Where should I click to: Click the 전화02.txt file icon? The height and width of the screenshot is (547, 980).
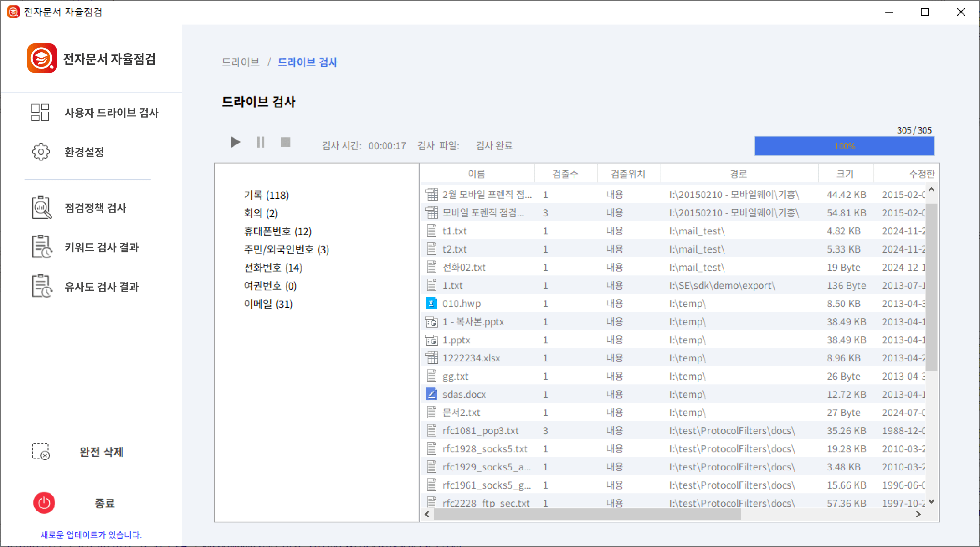click(x=431, y=267)
